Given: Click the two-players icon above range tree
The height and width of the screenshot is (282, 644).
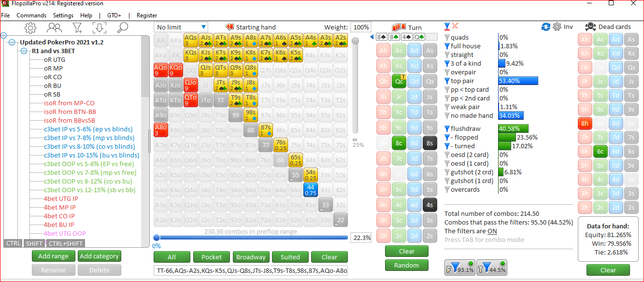Looking at the screenshot, I should pyautogui.click(x=54, y=28).
